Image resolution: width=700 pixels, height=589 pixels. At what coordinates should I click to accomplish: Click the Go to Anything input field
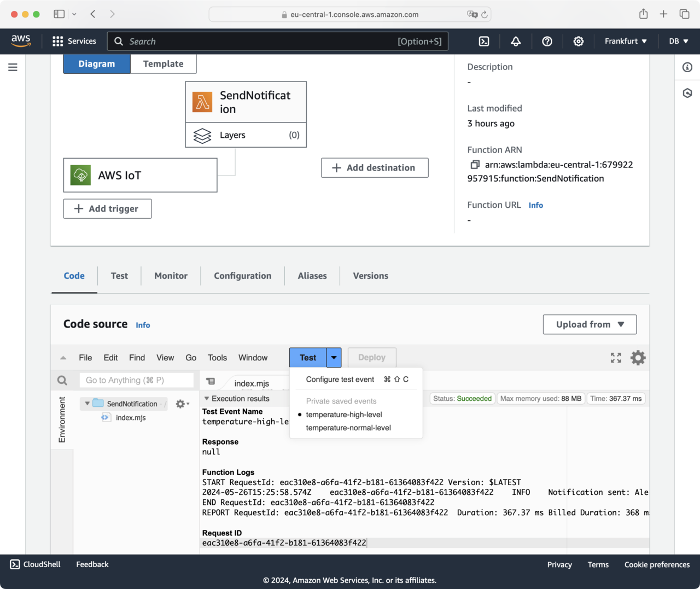tap(137, 380)
